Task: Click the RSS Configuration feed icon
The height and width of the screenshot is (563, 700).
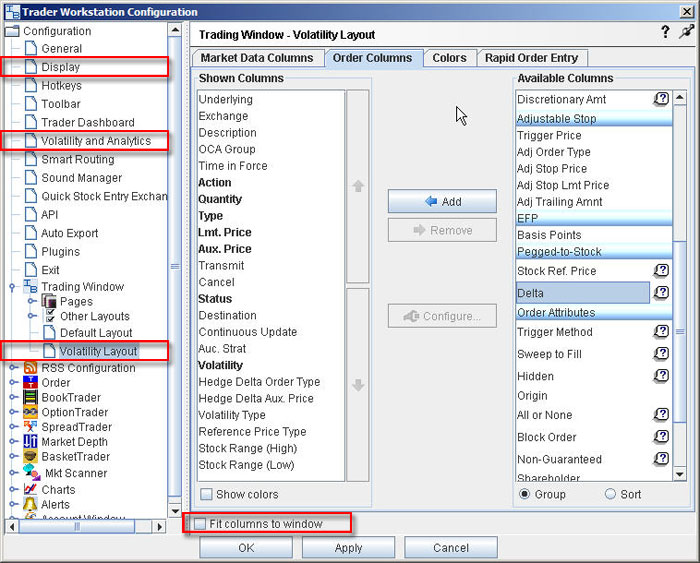Action: click(x=30, y=368)
